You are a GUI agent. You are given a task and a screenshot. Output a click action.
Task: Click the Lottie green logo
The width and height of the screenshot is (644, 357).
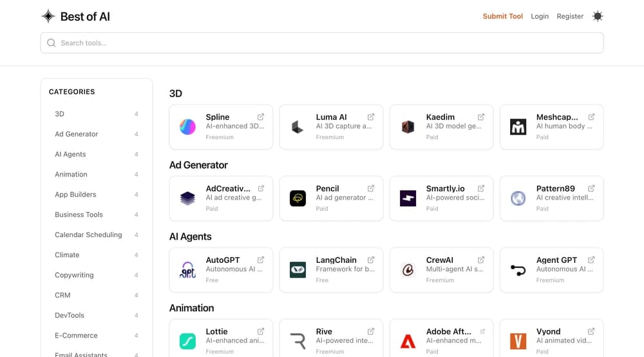(x=187, y=342)
